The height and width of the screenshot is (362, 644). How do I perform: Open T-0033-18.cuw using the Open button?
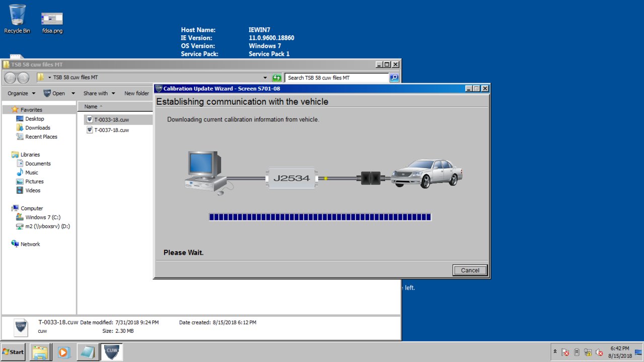pyautogui.click(x=55, y=93)
